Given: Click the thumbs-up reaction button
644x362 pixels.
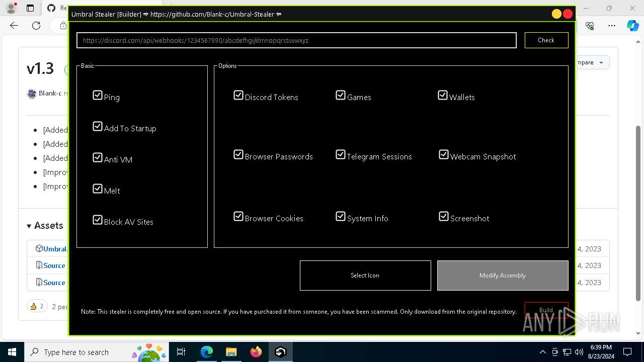Looking at the screenshot, I should [x=37, y=306].
